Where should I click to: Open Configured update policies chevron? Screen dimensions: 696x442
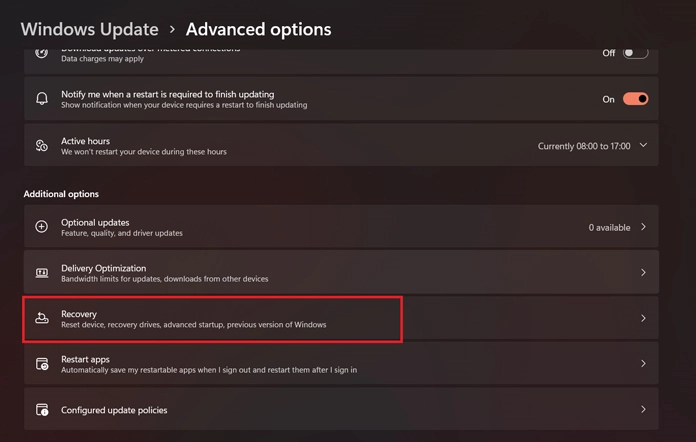pos(643,410)
